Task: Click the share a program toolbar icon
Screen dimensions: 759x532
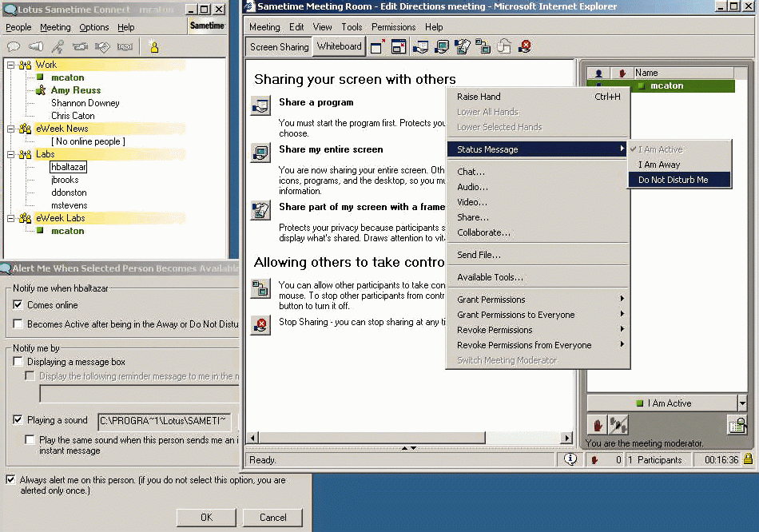Action: click(x=420, y=47)
